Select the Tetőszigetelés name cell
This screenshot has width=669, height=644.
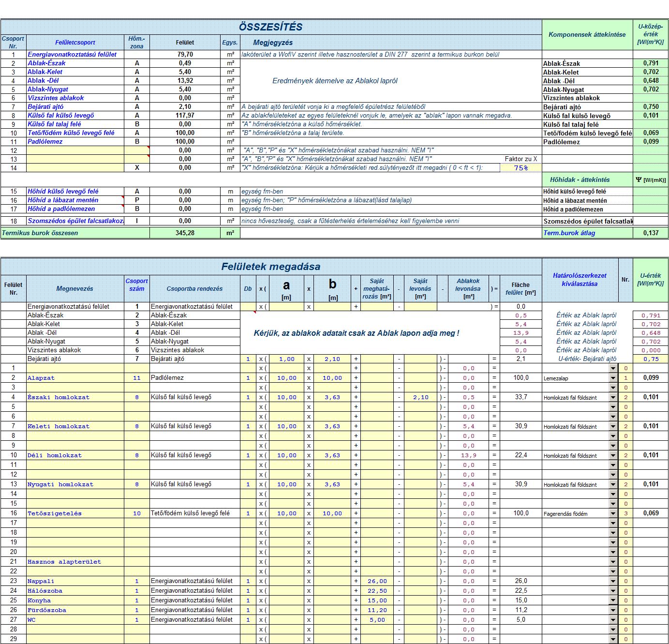click(x=75, y=513)
